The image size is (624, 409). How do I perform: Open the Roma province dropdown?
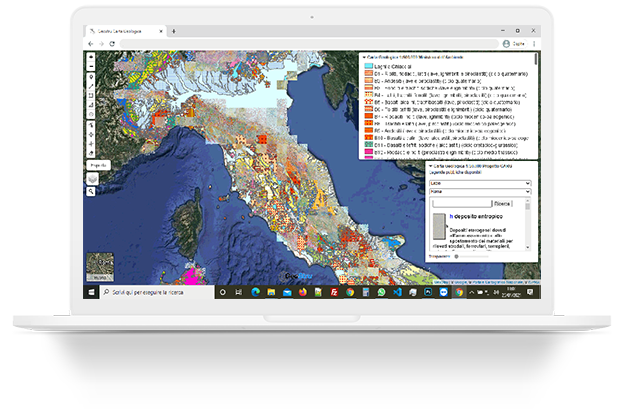click(x=481, y=194)
